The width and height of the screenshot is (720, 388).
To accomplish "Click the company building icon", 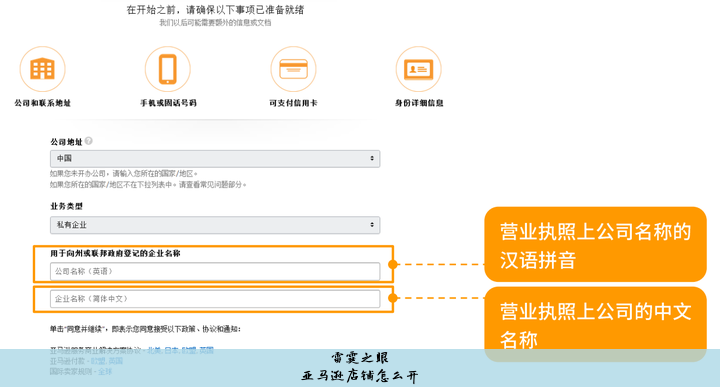I will pos(42,69).
